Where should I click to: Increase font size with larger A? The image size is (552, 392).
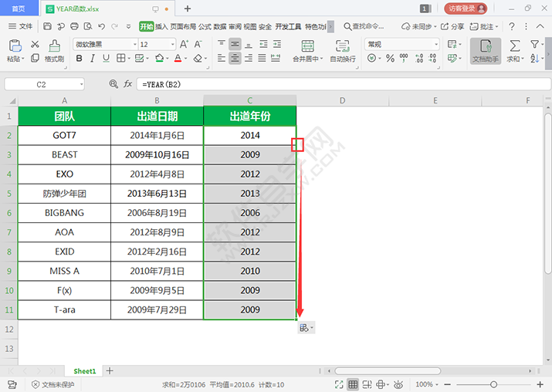pyautogui.click(x=184, y=44)
